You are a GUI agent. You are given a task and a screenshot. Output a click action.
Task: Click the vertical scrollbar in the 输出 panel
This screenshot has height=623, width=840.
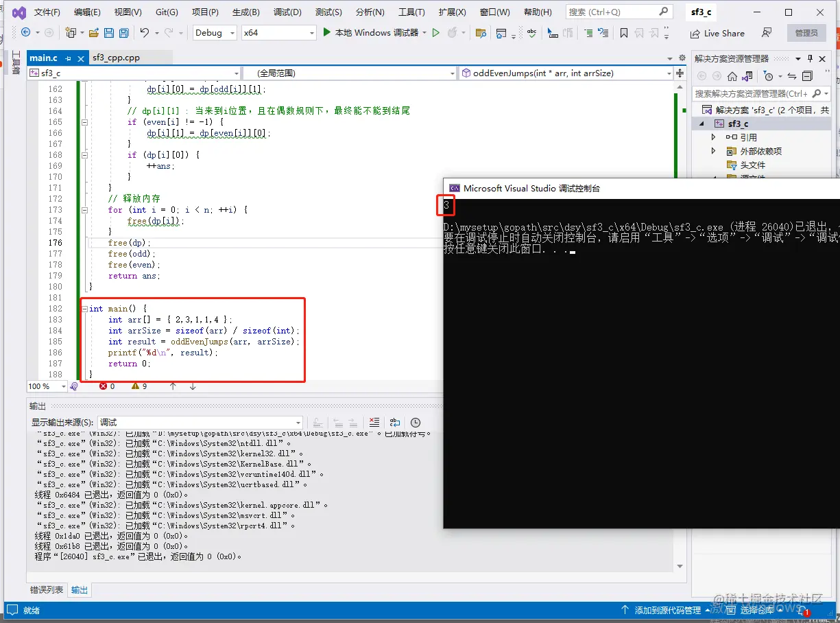tap(680, 499)
